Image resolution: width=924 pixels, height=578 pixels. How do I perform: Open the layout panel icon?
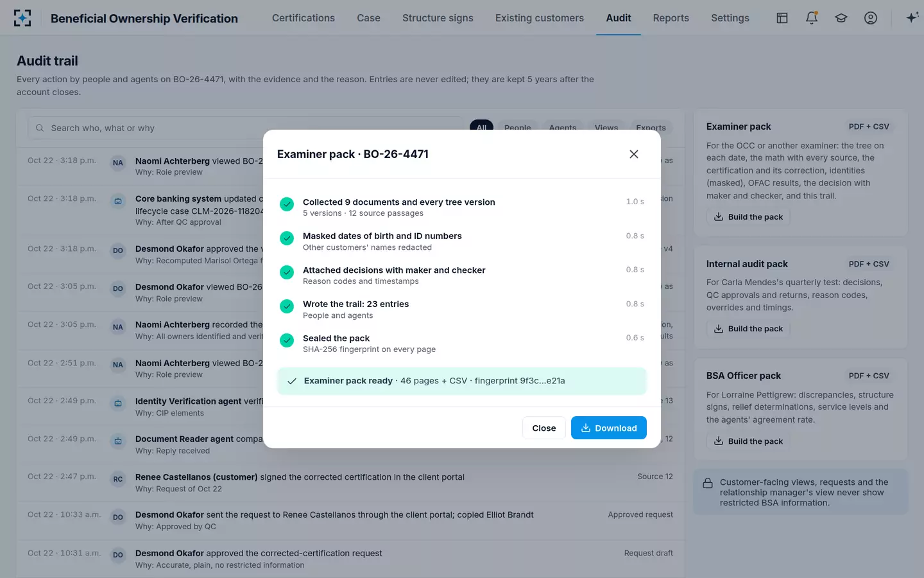pos(782,18)
